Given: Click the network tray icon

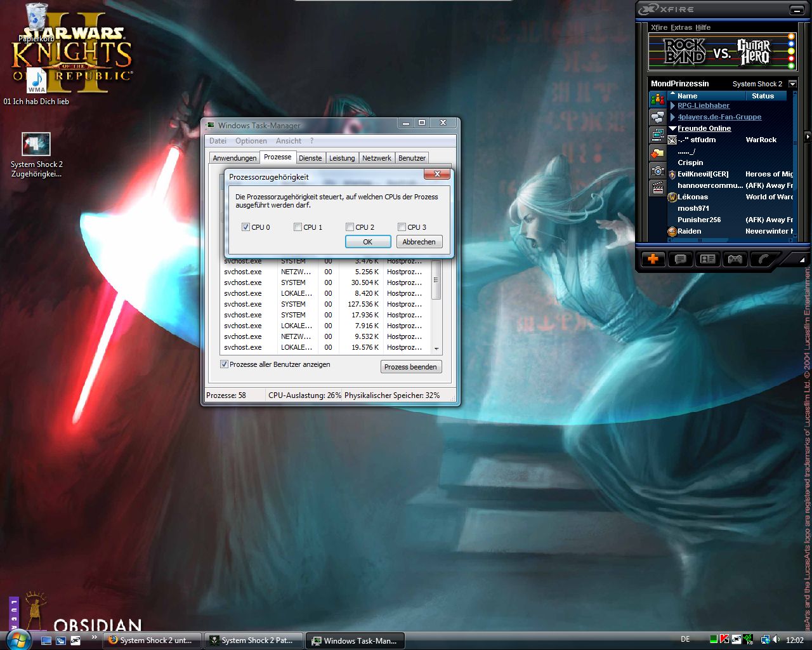Looking at the screenshot, I should [x=766, y=640].
